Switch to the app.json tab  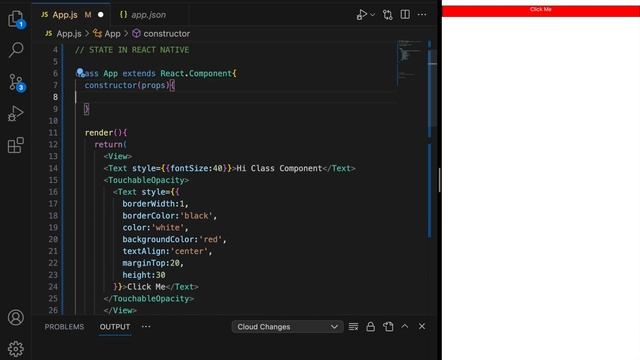coord(143,15)
